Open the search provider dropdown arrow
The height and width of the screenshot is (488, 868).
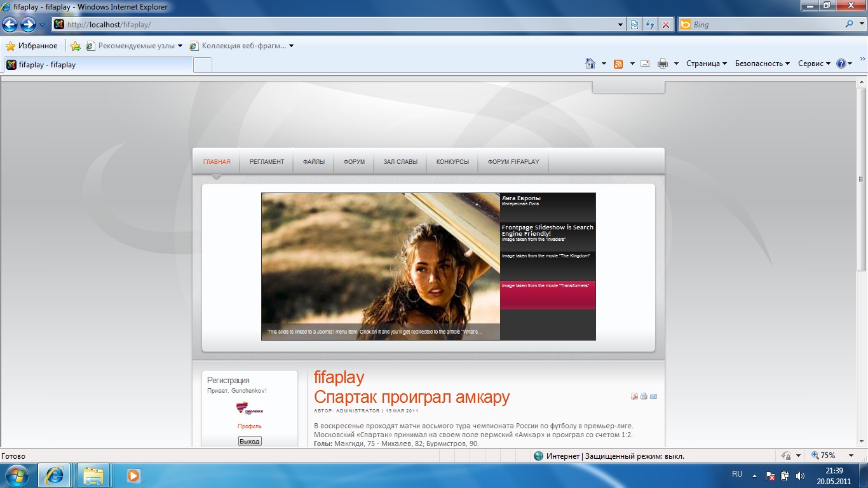coord(860,25)
